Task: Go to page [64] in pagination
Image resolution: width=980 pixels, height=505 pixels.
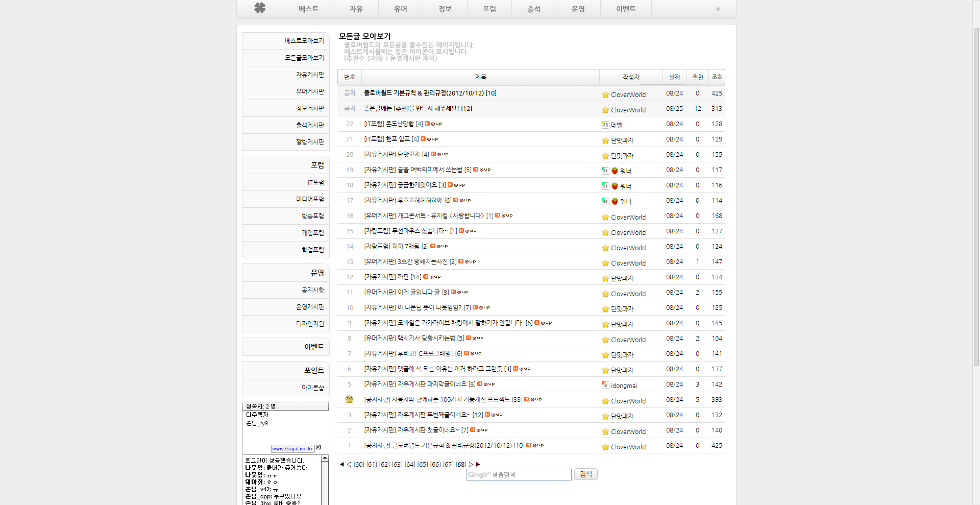Action: 410,464
